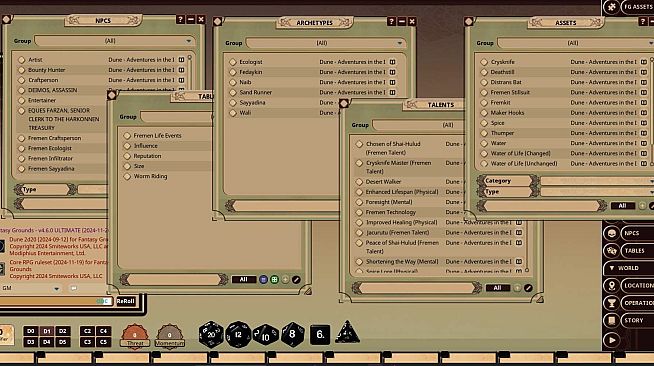Open Operations from sidebar menu
The image size is (654, 366).
637,303
